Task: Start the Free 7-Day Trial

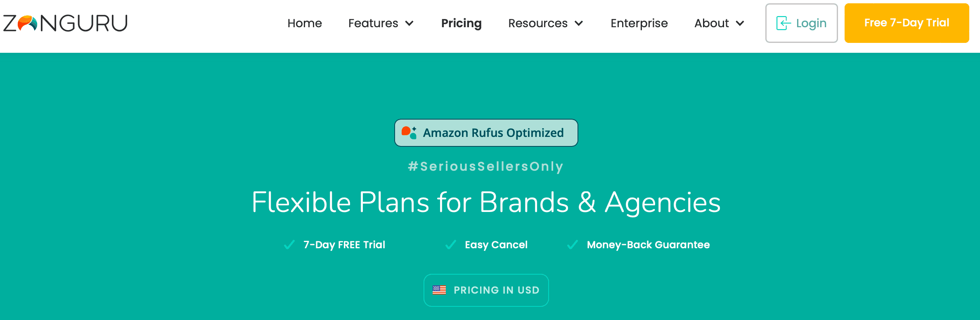Action: tap(907, 23)
